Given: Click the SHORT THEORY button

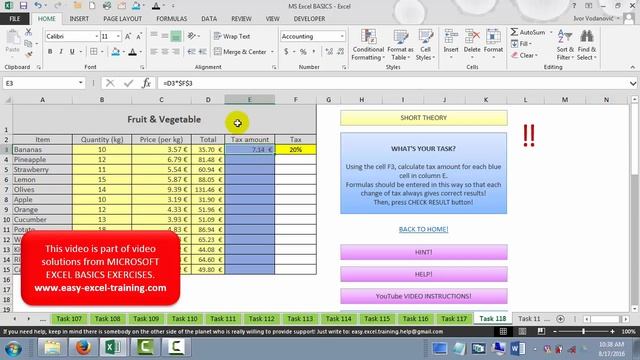Looking at the screenshot, I should pyautogui.click(x=424, y=118).
